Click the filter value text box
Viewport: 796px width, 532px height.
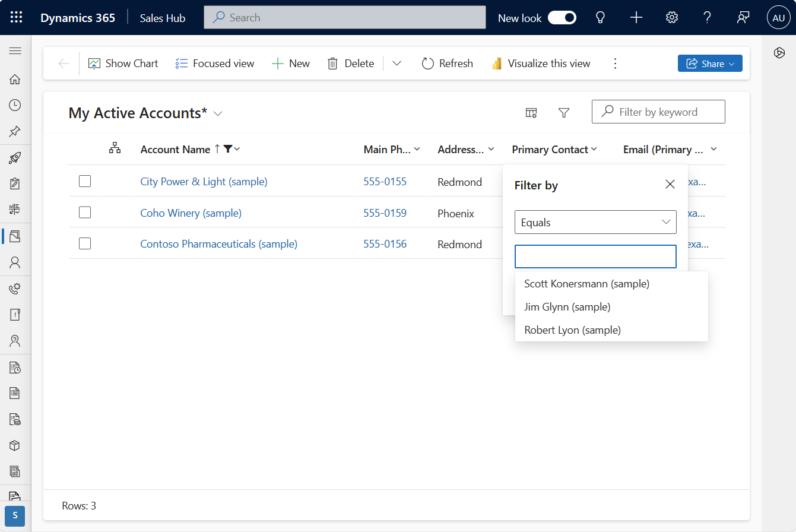(x=595, y=256)
